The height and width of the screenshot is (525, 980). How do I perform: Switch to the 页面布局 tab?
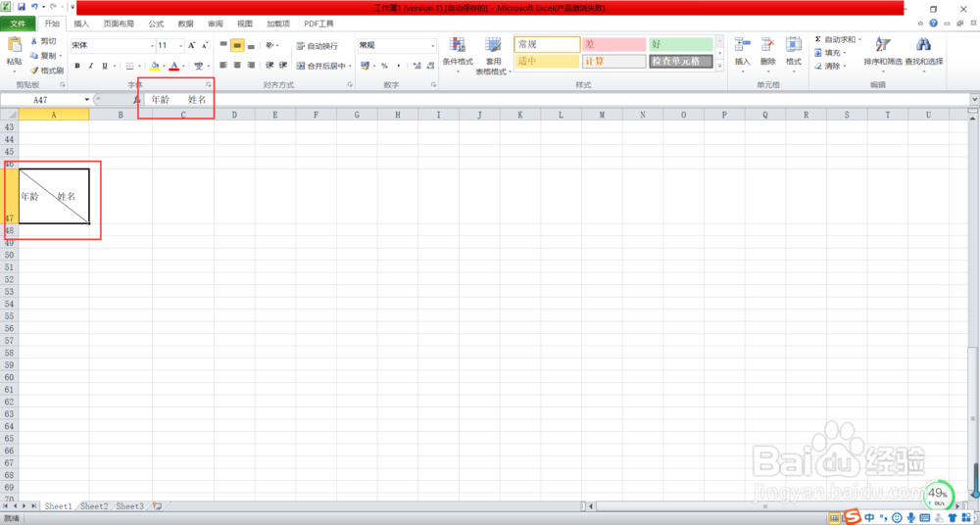tap(119, 24)
